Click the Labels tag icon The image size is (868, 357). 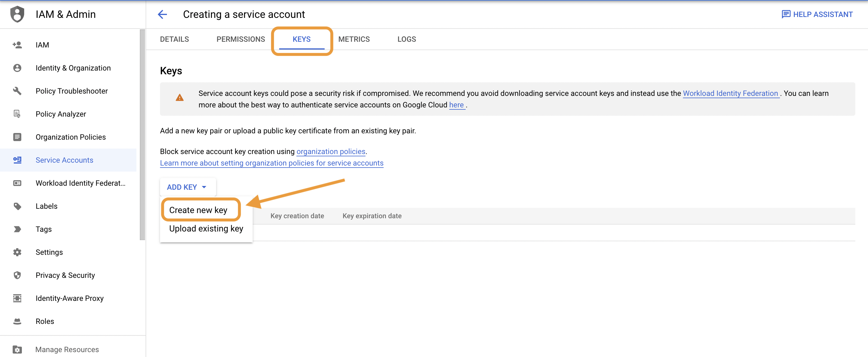point(17,206)
